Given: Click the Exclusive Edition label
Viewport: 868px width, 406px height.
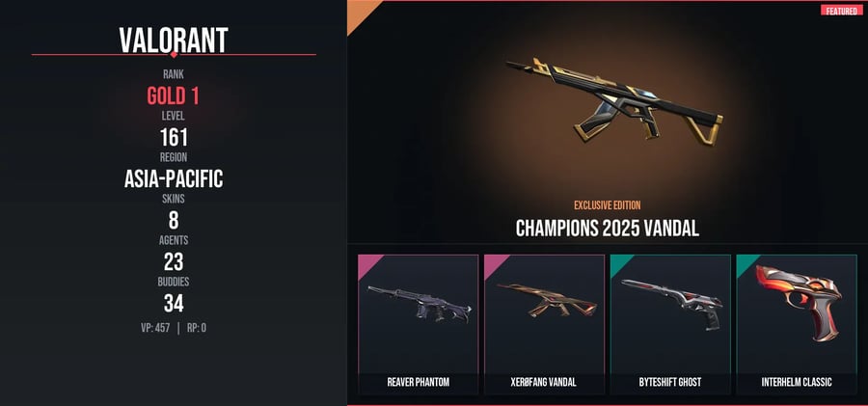Looking at the screenshot, I should pyautogui.click(x=608, y=205).
